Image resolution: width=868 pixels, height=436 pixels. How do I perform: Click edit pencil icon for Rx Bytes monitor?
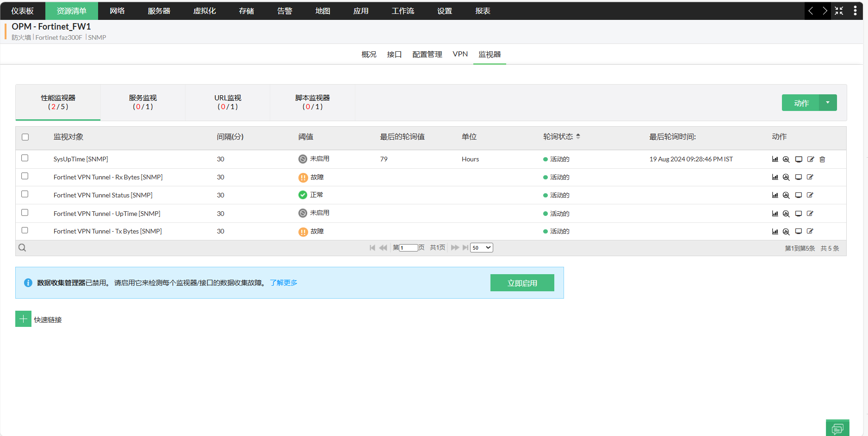pos(810,177)
